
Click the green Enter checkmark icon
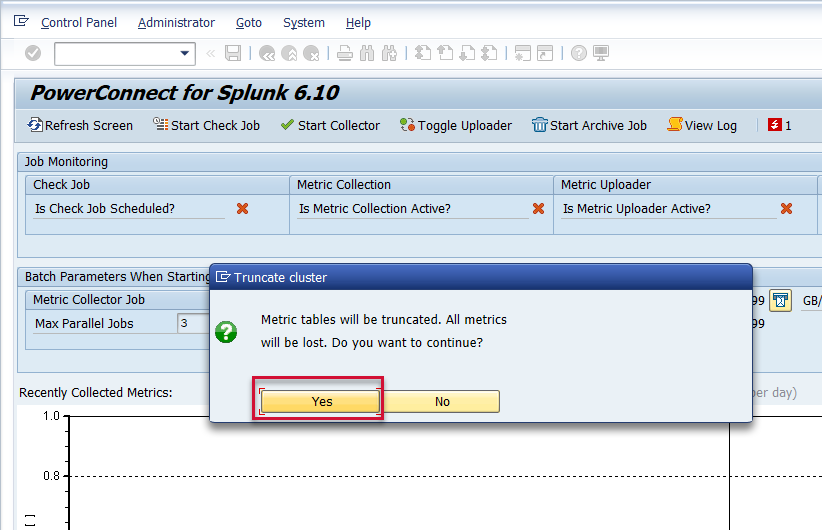click(x=33, y=53)
